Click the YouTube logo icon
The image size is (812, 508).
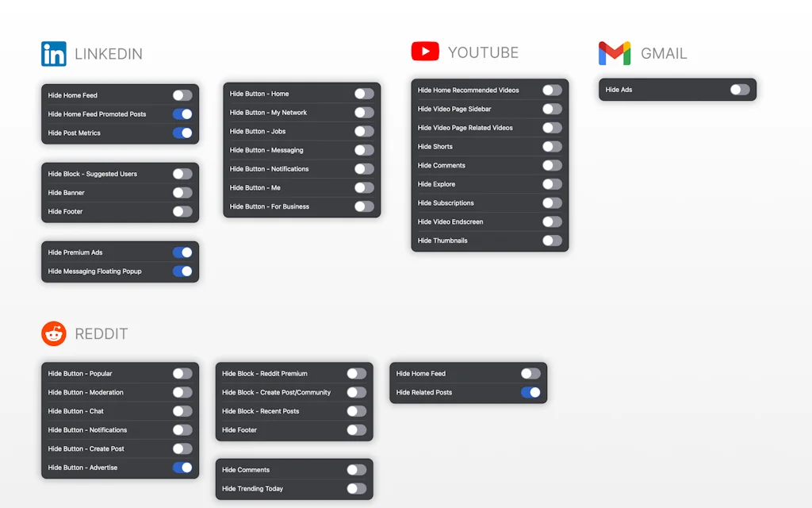point(425,52)
